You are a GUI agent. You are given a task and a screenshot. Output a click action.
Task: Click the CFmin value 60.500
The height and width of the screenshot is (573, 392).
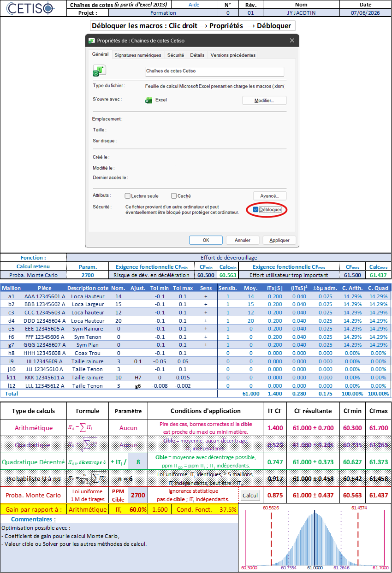pos(205,275)
